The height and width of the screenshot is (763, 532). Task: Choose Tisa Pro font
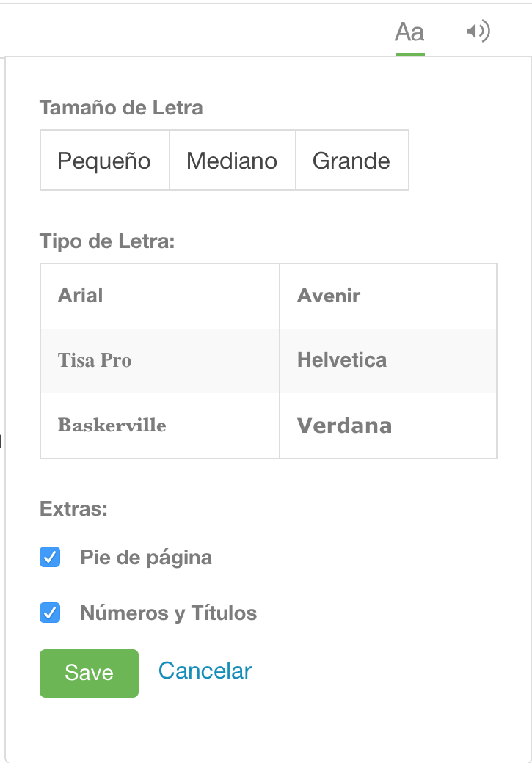[x=160, y=360]
